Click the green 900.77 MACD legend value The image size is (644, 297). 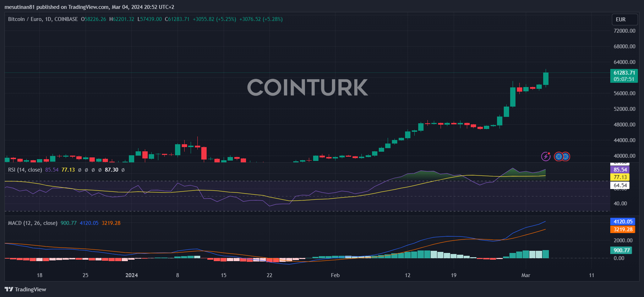click(x=69, y=223)
